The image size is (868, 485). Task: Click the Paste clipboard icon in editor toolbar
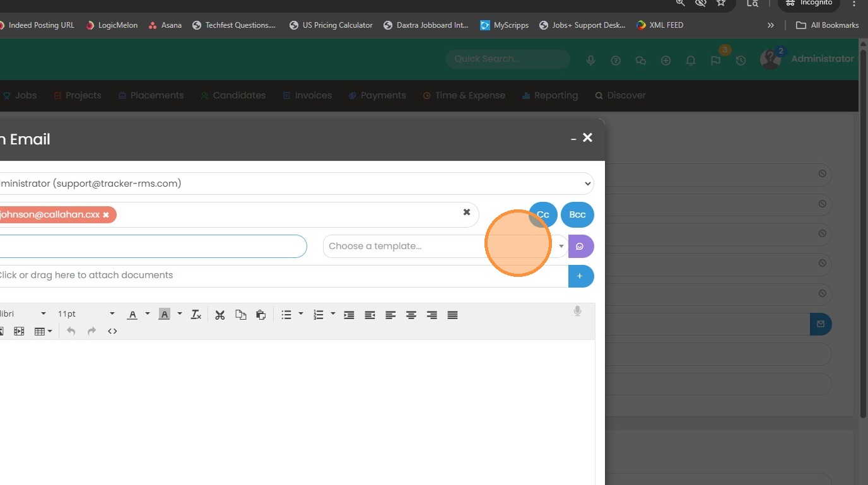261,315
